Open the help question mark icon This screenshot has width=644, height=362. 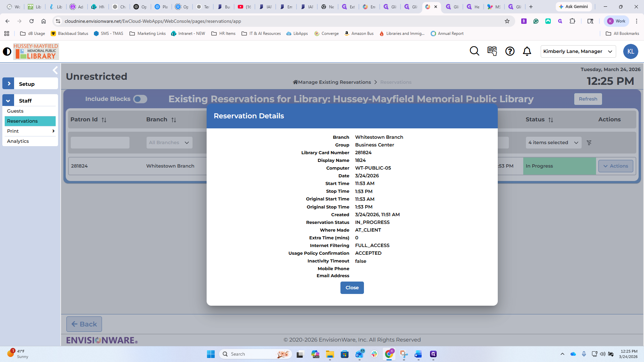tap(510, 51)
